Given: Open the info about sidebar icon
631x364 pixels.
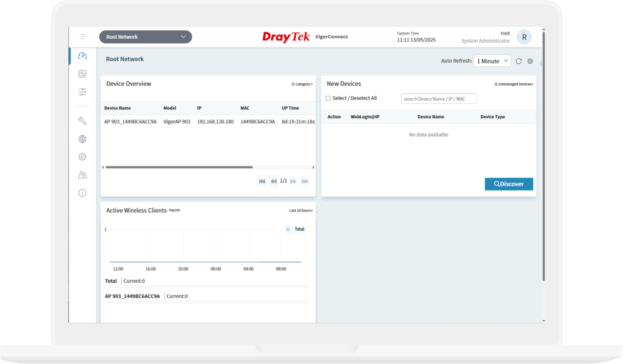Looking at the screenshot, I should (x=83, y=193).
